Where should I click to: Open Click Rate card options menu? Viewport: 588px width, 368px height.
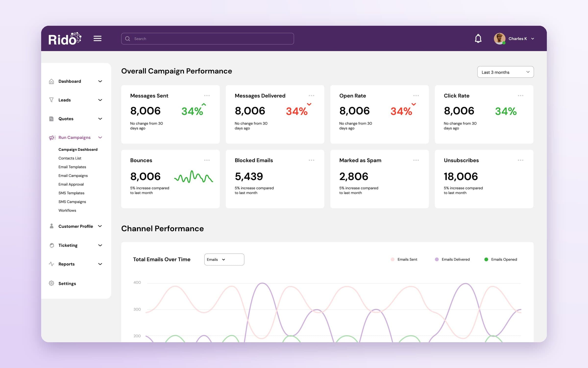[x=521, y=96]
